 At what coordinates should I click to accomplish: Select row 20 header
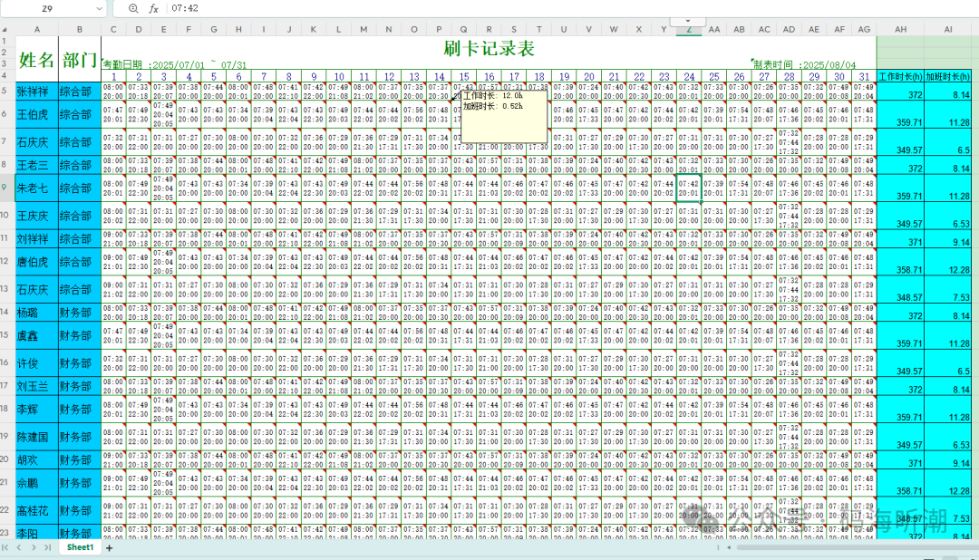(x=5, y=459)
